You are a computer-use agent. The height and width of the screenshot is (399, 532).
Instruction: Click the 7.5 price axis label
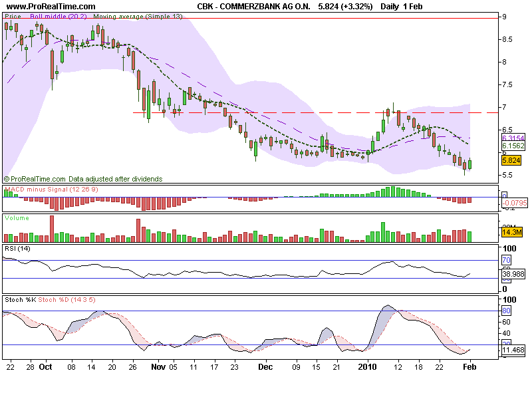coord(507,84)
